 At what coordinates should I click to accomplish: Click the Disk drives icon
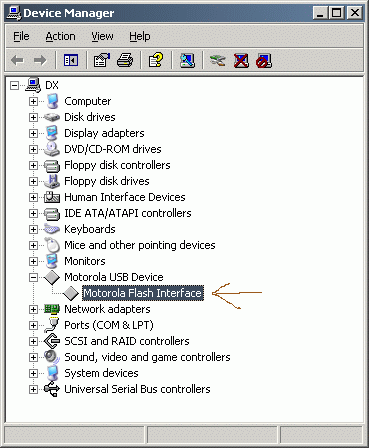(52, 117)
